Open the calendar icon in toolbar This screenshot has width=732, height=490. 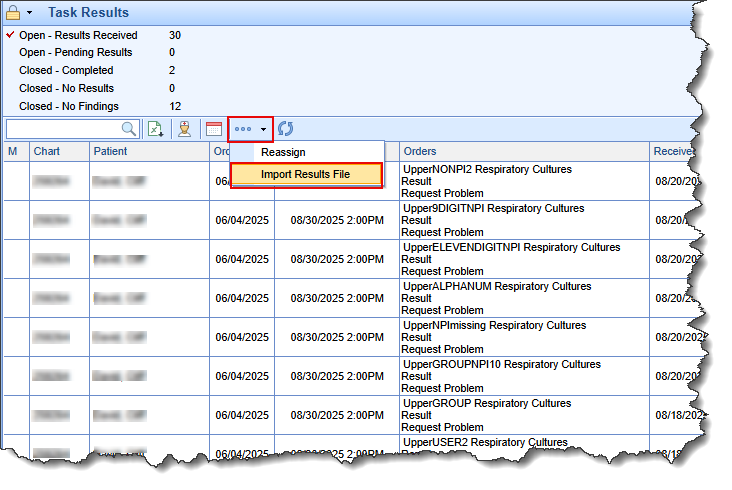coord(214,129)
